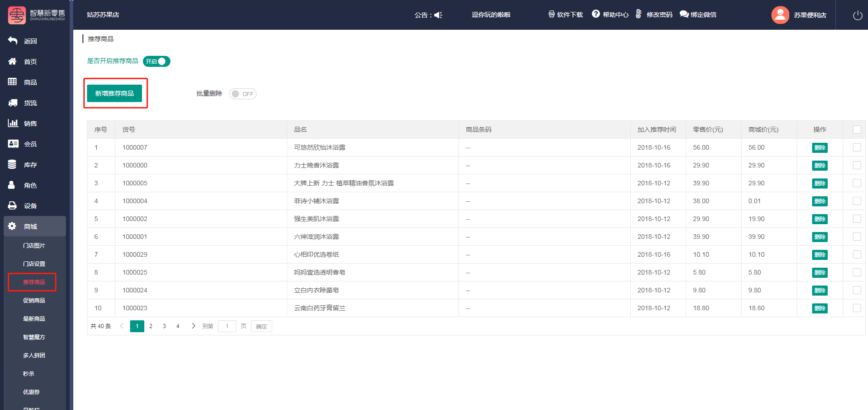The width and height of the screenshot is (868, 410).
Task: Click the 智慧新零售 logo
Action: point(36,15)
